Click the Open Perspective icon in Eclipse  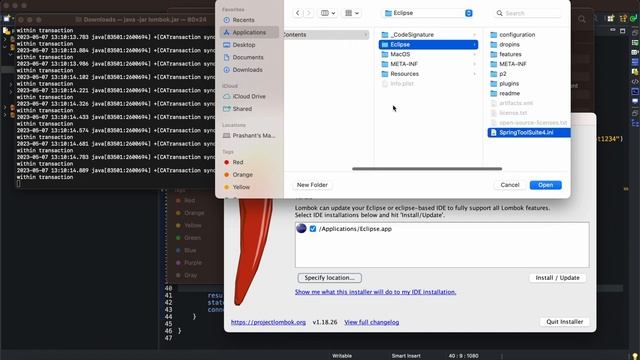pyautogui.click(x=611, y=18)
